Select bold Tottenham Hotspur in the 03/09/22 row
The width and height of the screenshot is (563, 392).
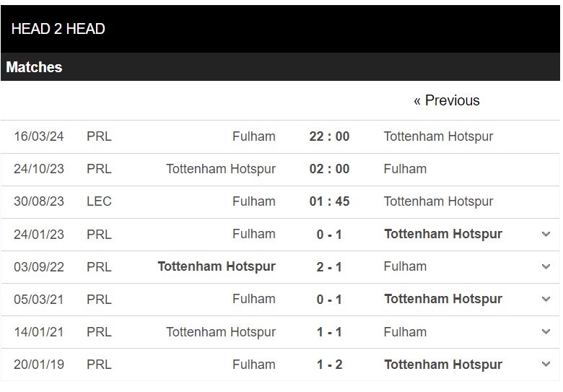click(217, 266)
